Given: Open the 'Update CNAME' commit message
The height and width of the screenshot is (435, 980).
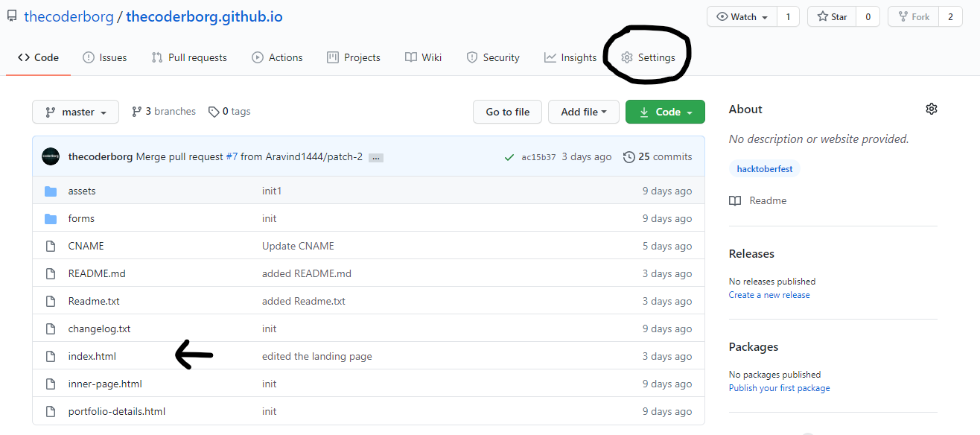Looking at the screenshot, I should point(298,246).
